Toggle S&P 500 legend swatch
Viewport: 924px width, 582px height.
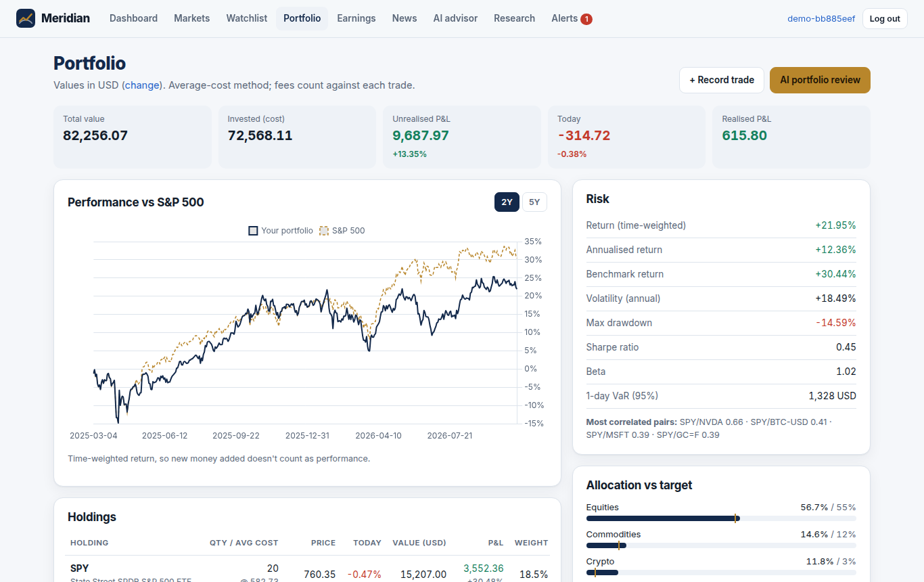coord(324,231)
